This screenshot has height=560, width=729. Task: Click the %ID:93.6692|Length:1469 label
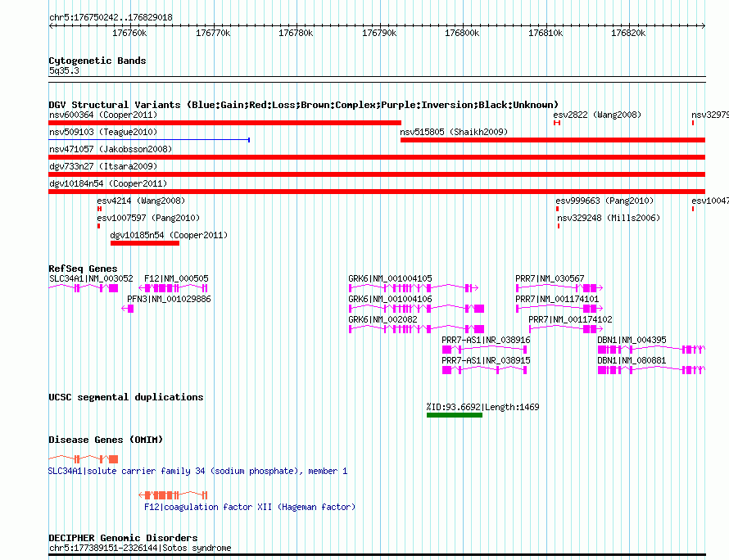pyautogui.click(x=482, y=407)
